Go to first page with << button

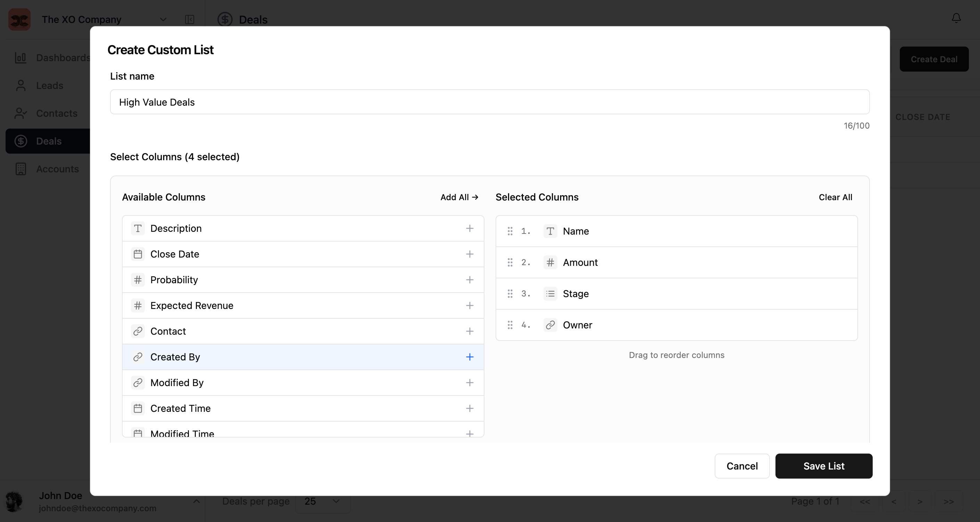[865, 502]
